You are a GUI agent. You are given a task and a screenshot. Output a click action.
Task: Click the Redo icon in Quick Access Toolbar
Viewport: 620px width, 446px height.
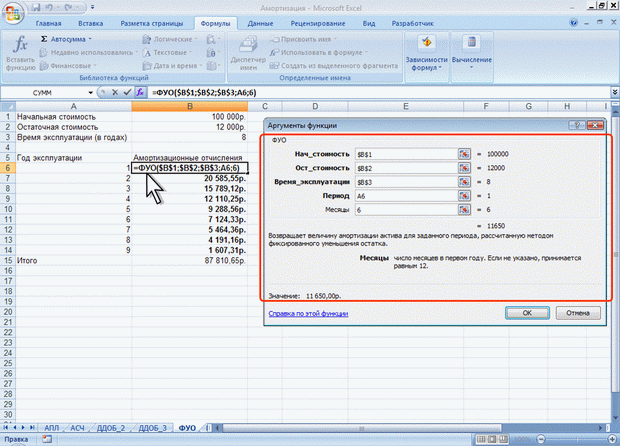(x=68, y=7)
